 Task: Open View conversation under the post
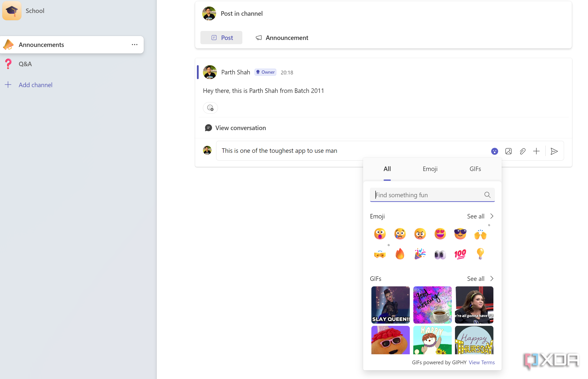(235, 128)
